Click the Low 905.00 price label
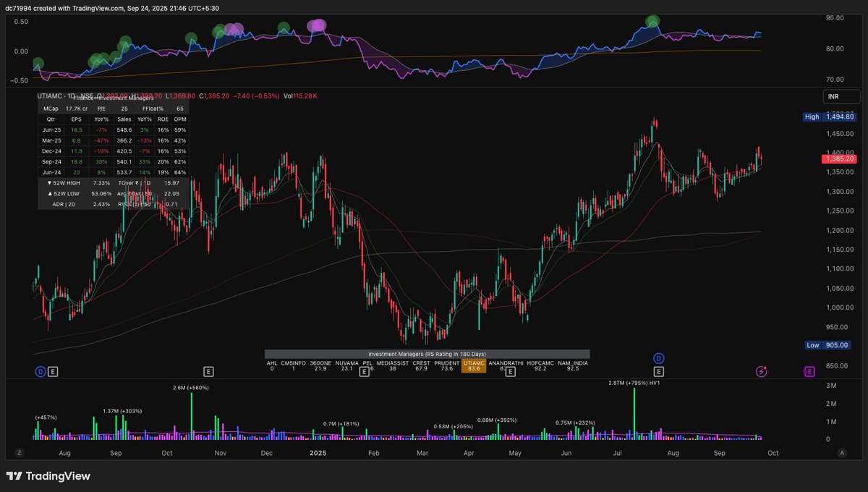868x492 pixels. tap(827, 345)
